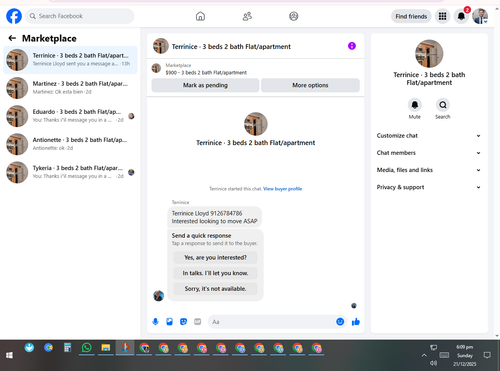The width and height of the screenshot is (500, 371).
Task: Open the Home feed icon
Action: tap(200, 16)
